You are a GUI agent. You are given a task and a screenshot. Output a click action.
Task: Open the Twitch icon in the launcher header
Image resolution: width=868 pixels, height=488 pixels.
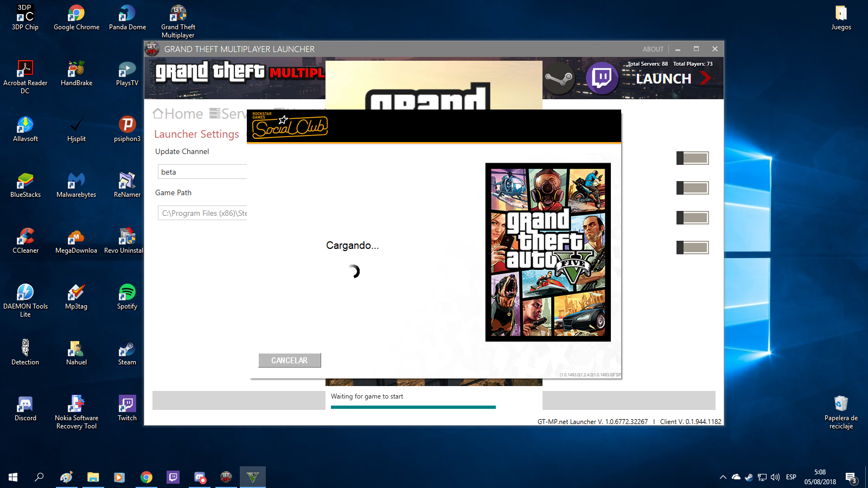click(602, 79)
